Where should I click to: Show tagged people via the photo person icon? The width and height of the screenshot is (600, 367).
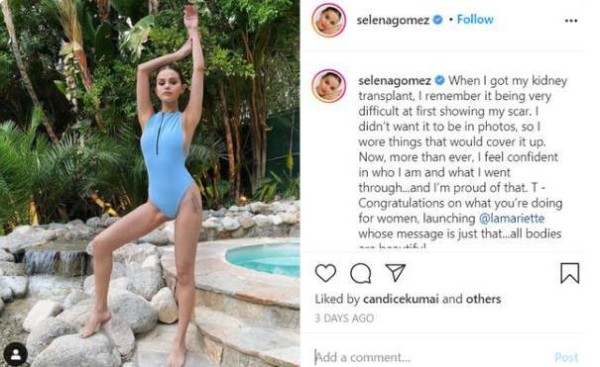[16, 354]
